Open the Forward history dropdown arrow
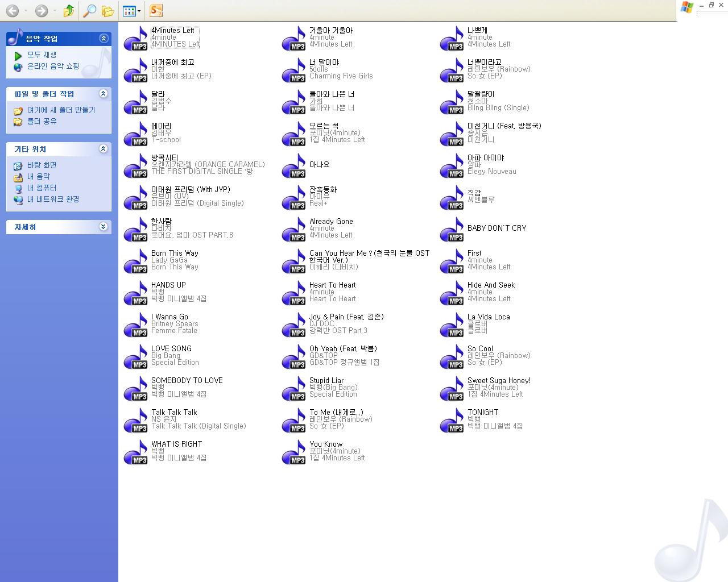 click(x=55, y=11)
